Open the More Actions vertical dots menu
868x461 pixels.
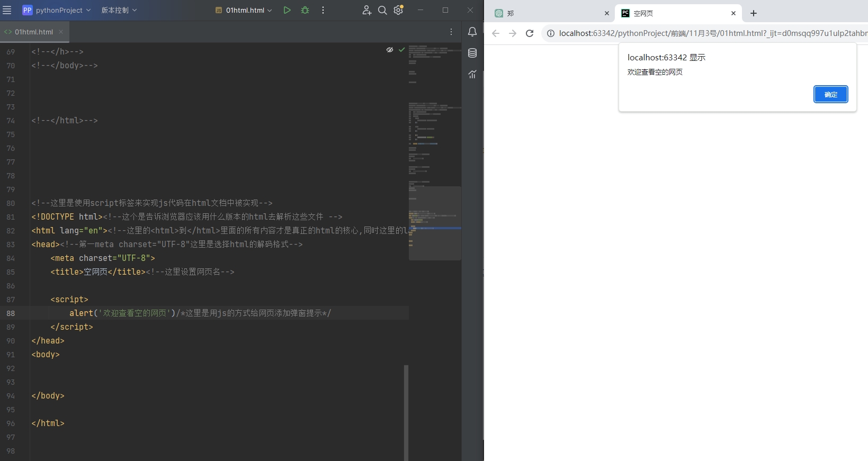tap(323, 10)
